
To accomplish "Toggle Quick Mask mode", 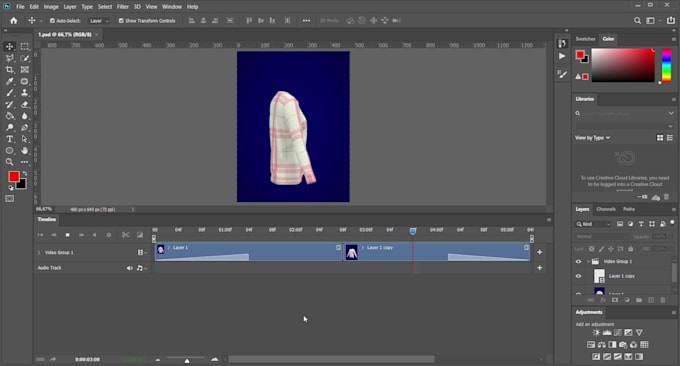I will 10,199.
